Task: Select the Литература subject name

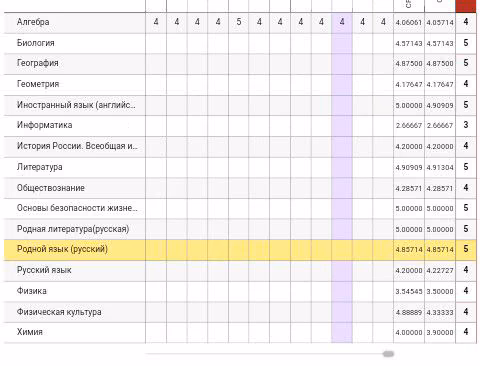Action: point(39,167)
